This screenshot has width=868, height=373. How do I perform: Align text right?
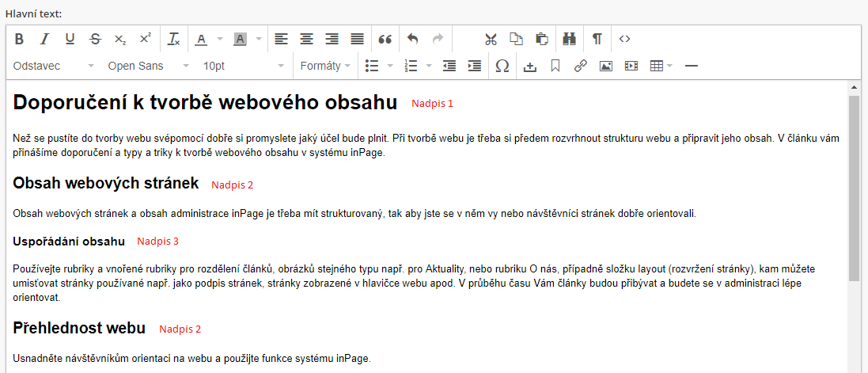(332, 39)
